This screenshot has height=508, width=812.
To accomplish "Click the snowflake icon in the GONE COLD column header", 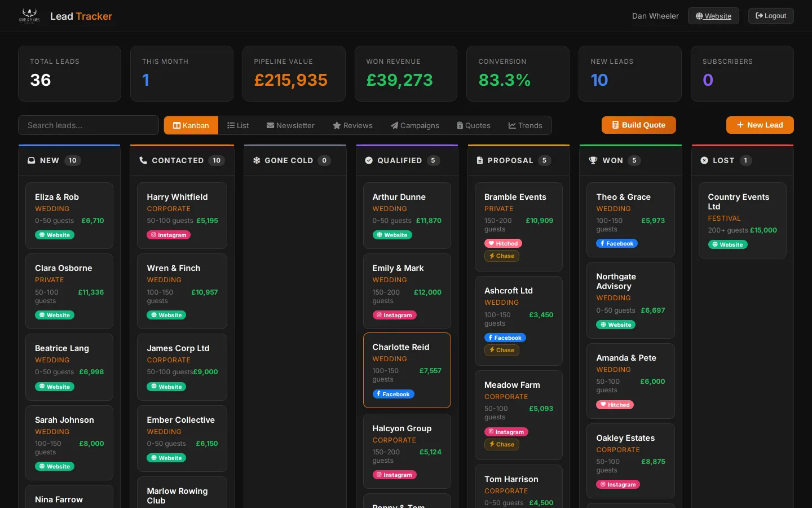I will 257,160.
